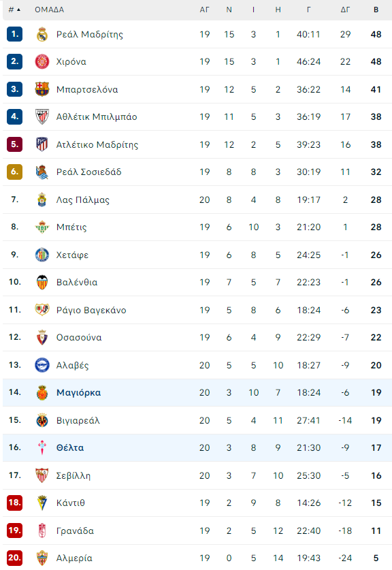Click the blue position 1 badge

[14, 34]
